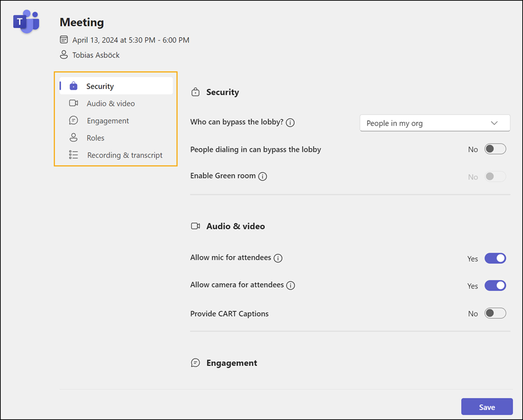Go to Engagement section in sidebar
Screen dimensions: 523x420
point(108,121)
